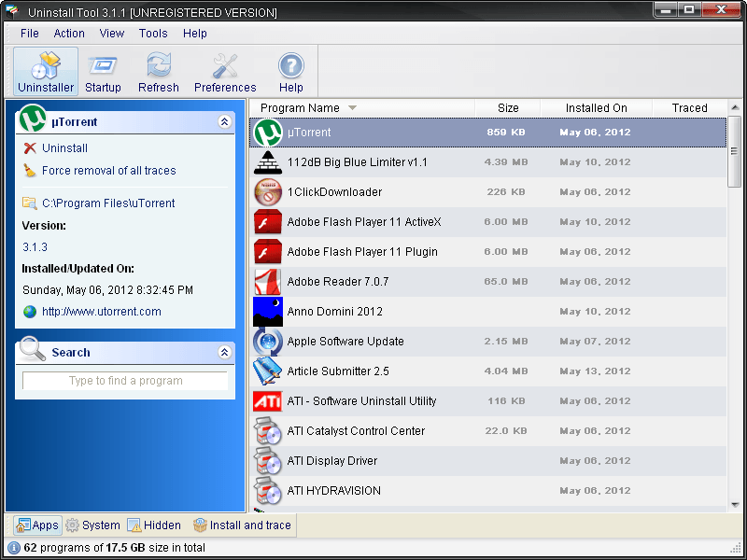Select the Uninstaller toolbar icon
Viewport: 747px width, 560px height.
coord(45,70)
